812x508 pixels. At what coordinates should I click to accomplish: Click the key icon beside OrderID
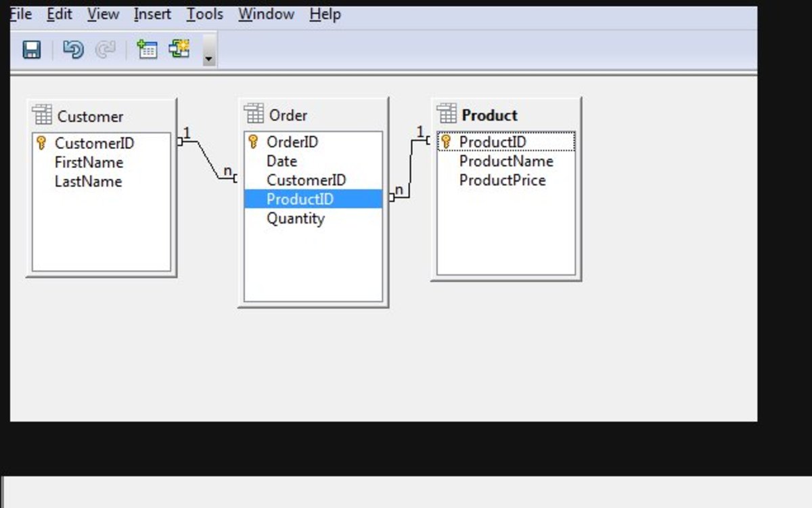point(252,141)
